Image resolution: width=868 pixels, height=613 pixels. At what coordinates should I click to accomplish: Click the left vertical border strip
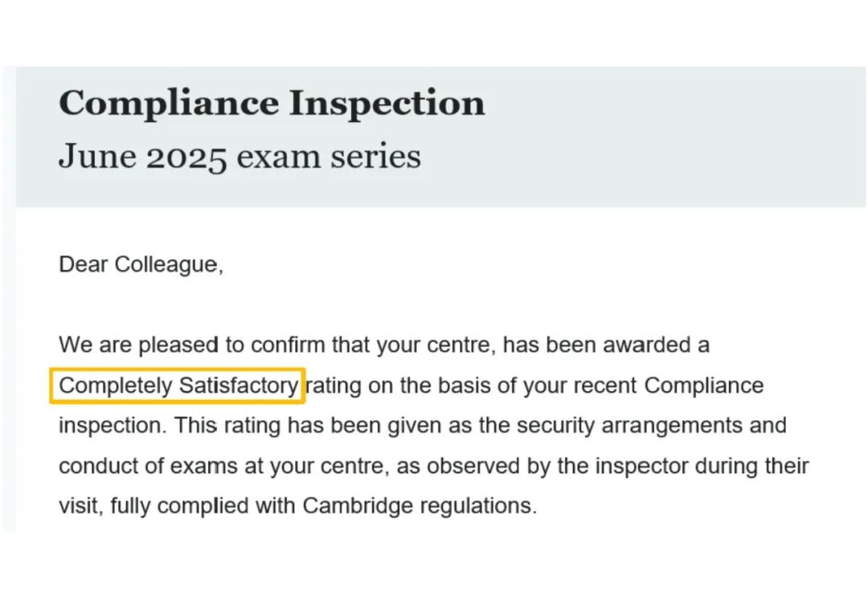[10, 299]
